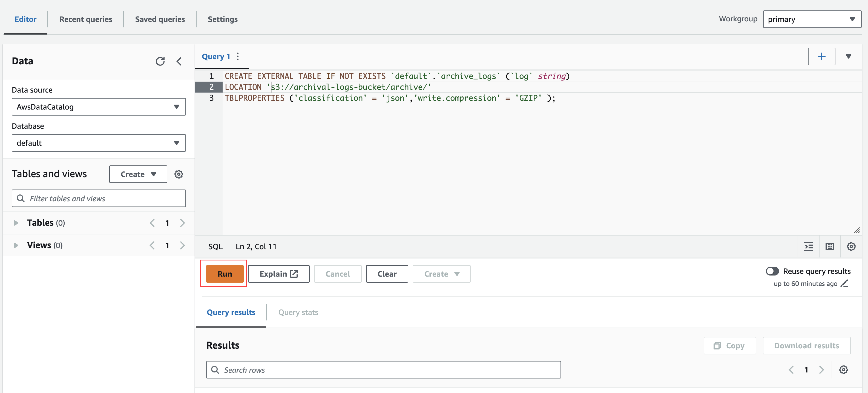The height and width of the screenshot is (393, 868).
Task: Focus the Filter tables and views field
Action: (99, 199)
